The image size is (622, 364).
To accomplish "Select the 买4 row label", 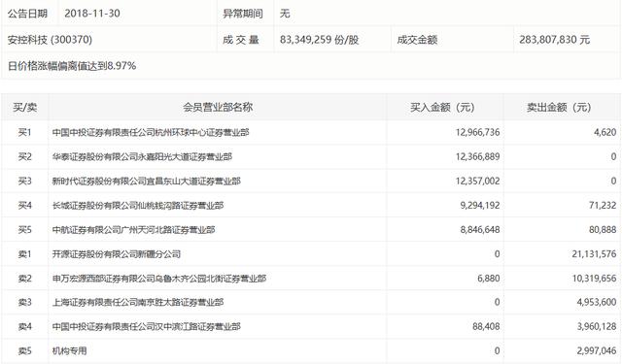I will coord(24,206).
